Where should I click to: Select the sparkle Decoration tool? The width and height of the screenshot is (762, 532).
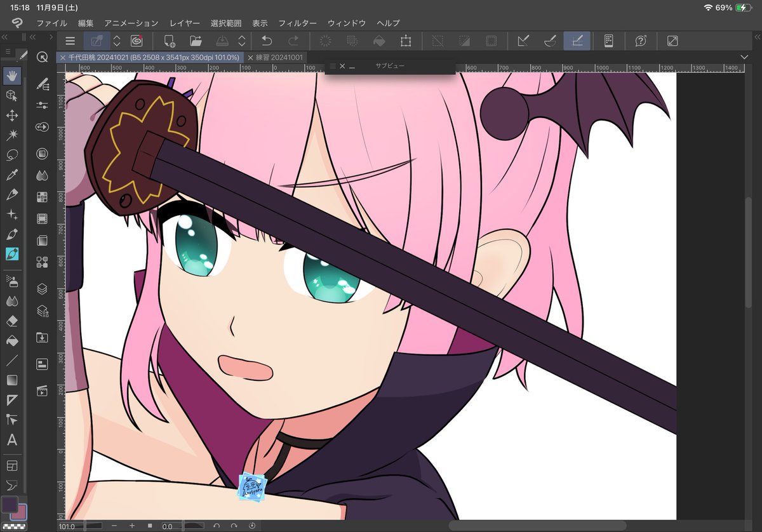11,214
